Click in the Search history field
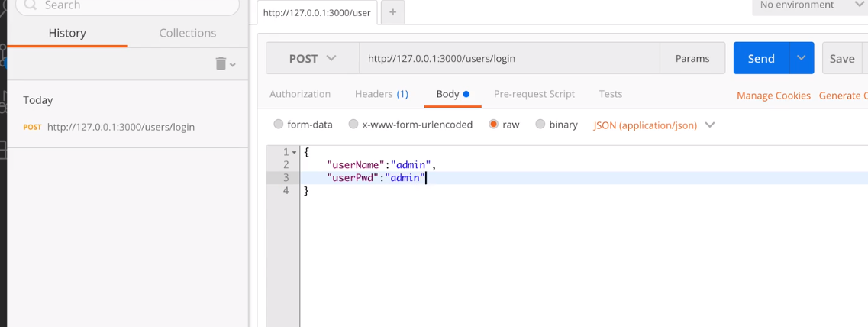The image size is (868, 327). click(127, 5)
